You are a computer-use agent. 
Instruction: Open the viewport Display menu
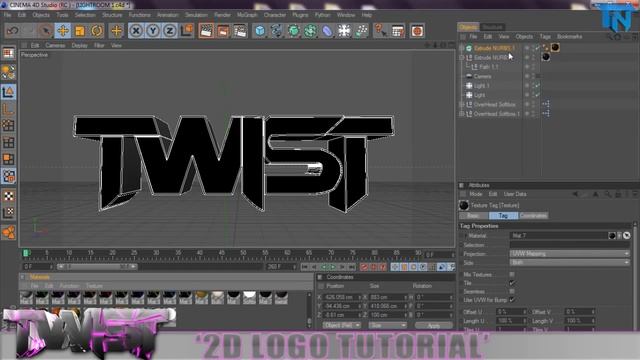[80, 45]
